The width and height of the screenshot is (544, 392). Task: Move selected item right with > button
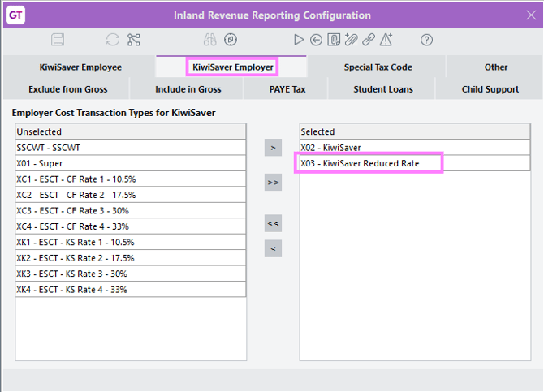coord(274,148)
